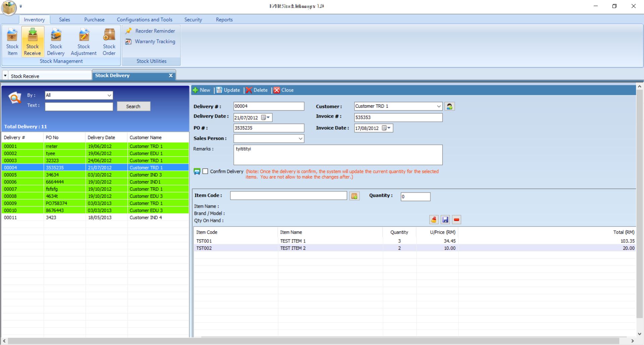Click the save item disk icon
Screen dimensions: 644x345
445,220
